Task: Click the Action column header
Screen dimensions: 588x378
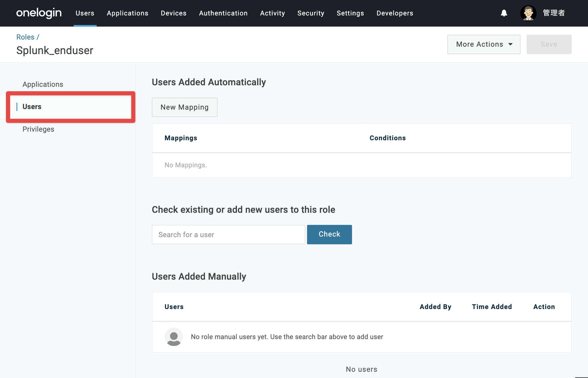Action: click(544, 307)
